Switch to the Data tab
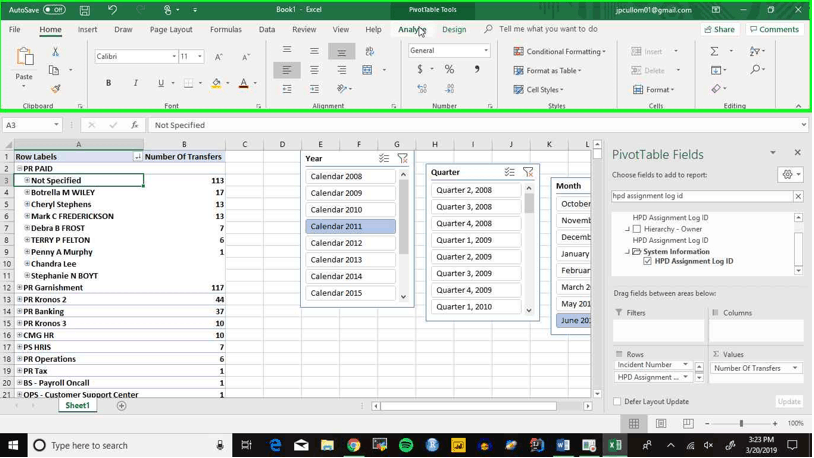 (x=267, y=30)
